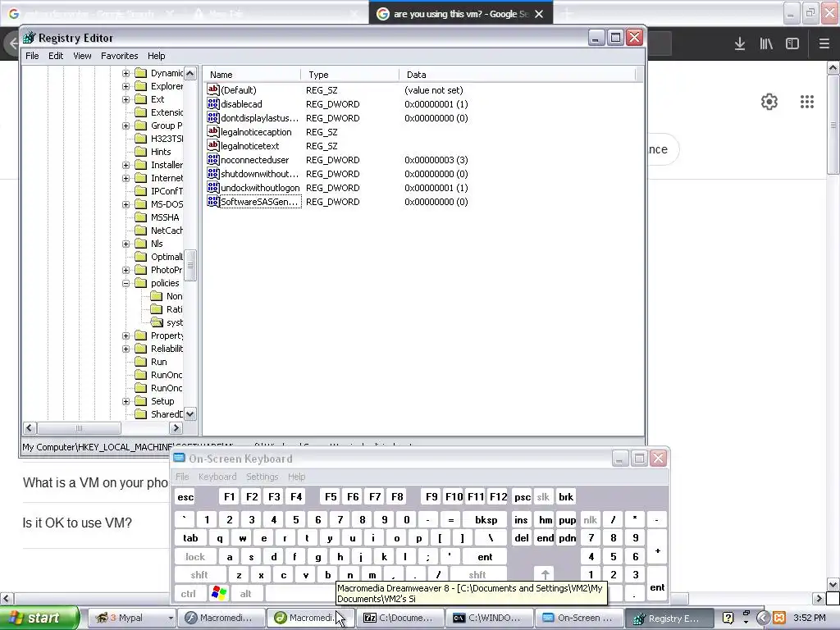Select the shutdownwithout... value name
840x630 pixels.
(x=259, y=174)
